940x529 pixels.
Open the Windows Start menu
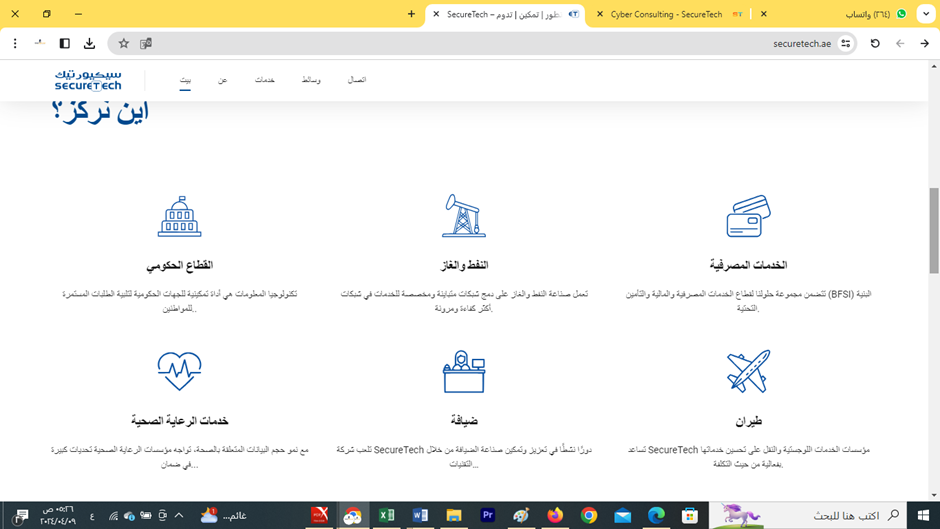point(923,515)
